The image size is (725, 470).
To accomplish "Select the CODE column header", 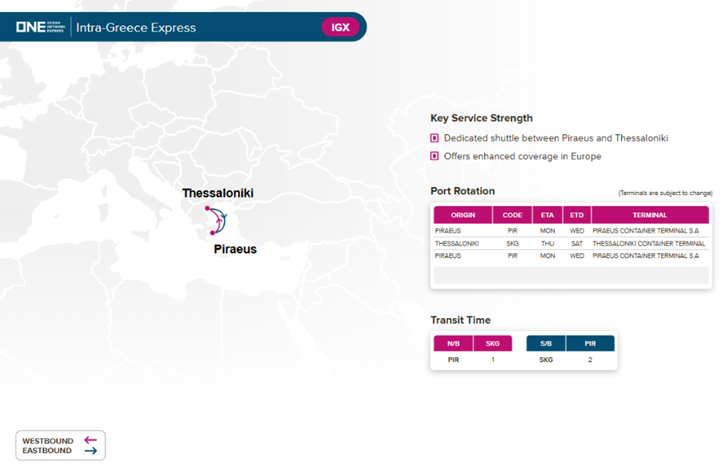I will (512, 215).
